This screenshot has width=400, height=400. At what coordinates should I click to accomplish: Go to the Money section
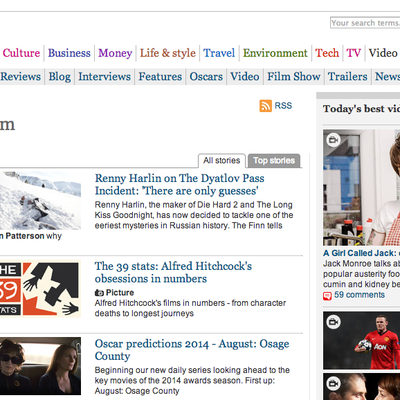(x=115, y=53)
